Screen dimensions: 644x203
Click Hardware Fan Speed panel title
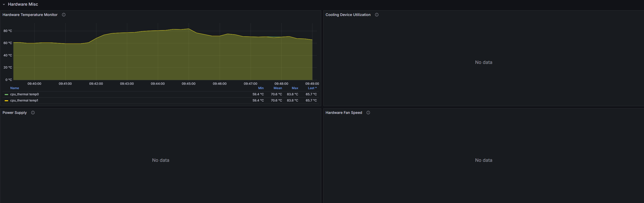344,113
